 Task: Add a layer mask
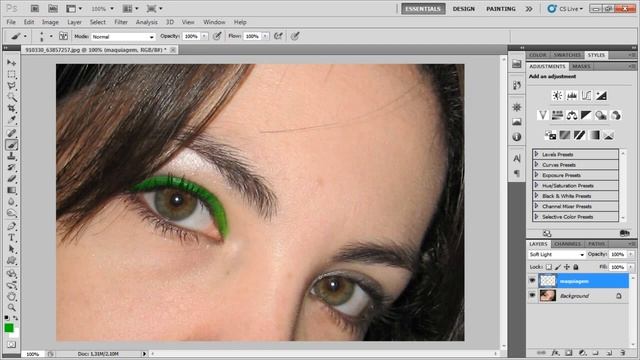tap(569, 353)
